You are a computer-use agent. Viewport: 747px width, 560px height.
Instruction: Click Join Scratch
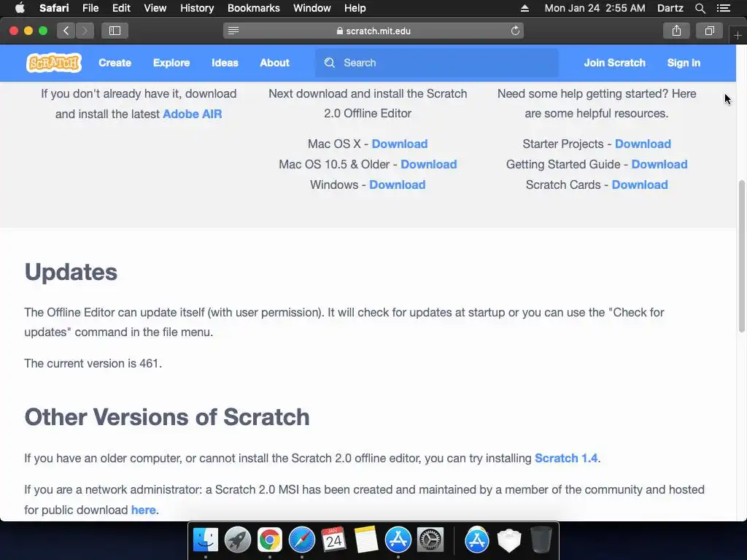pos(614,63)
